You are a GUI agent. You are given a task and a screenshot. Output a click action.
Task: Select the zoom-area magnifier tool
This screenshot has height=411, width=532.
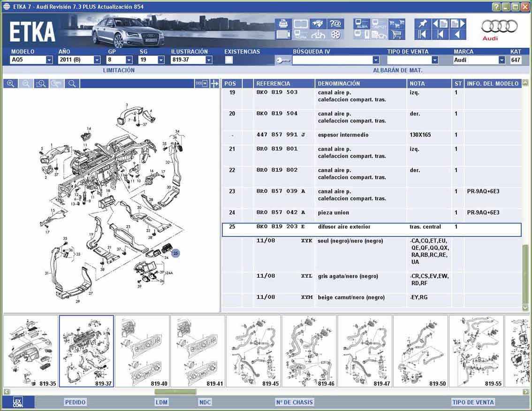pos(41,84)
